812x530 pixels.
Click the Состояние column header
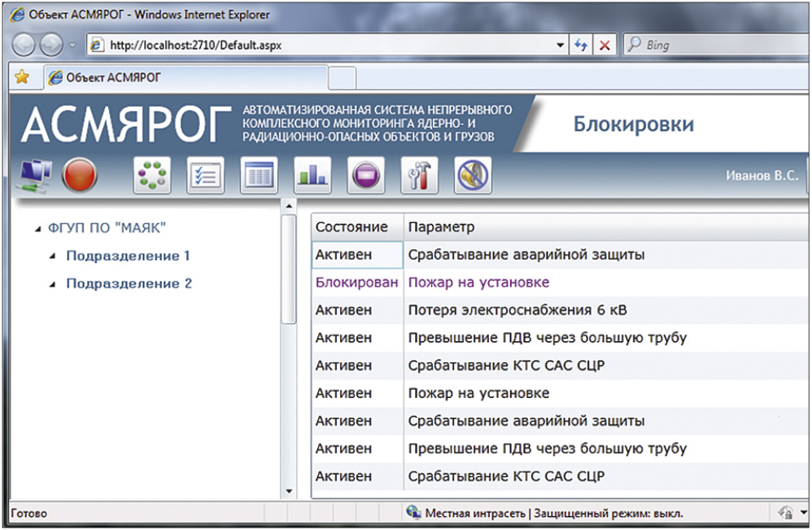(x=357, y=227)
